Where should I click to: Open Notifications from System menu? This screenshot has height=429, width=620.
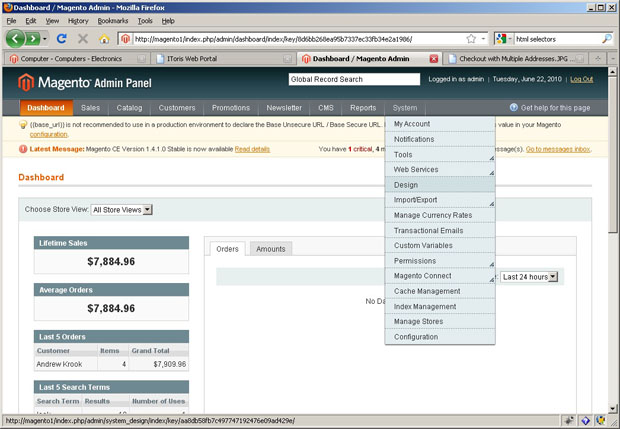[x=440, y=139]
